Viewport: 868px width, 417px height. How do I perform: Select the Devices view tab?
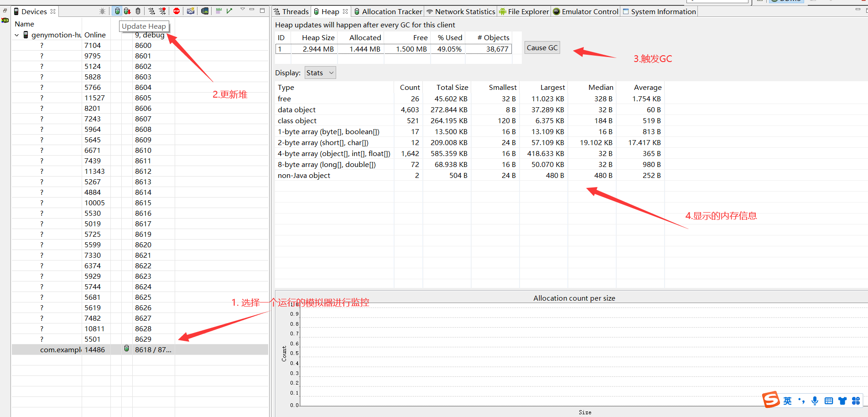click(34, 11)
